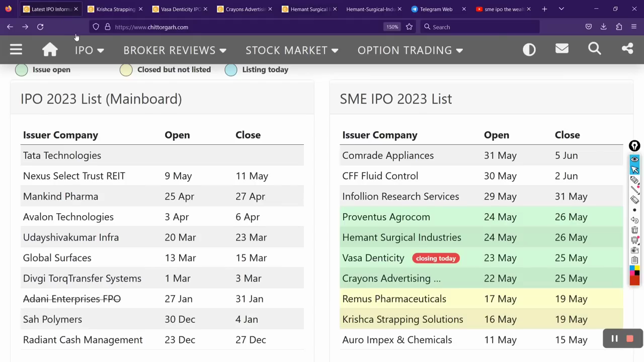Image resolution: width=644 pixels, height=362 pixels.
Task: Open the Adani Enterprises FPO link
Action: pyautogui.click(x=72, y=299)
